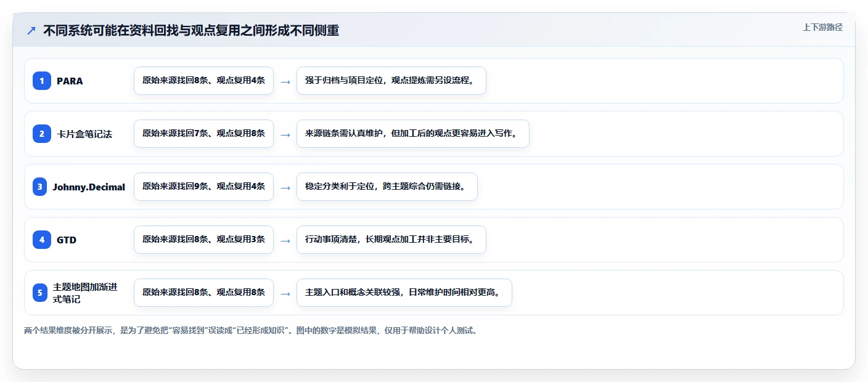Click the 主题地图加渐进式笔记 system name
Viewport: 868px width, 382px height.
click(85, 293)
